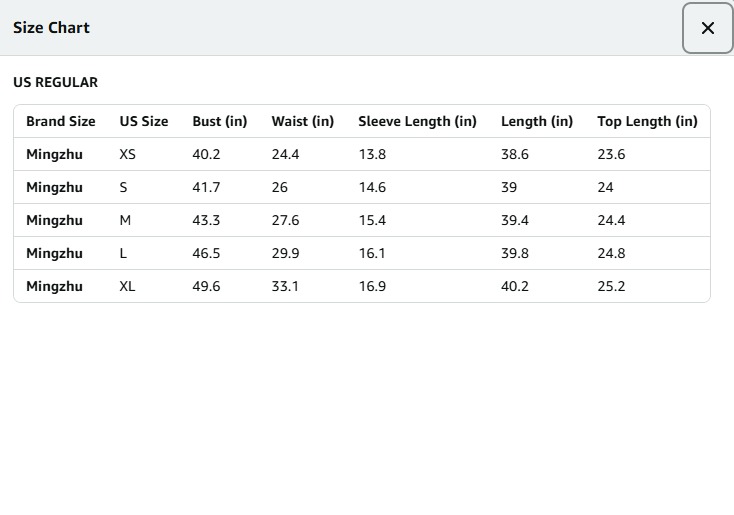Click top length value 24.8
Screen dimensions: 734x515
[x=611, y=253]
